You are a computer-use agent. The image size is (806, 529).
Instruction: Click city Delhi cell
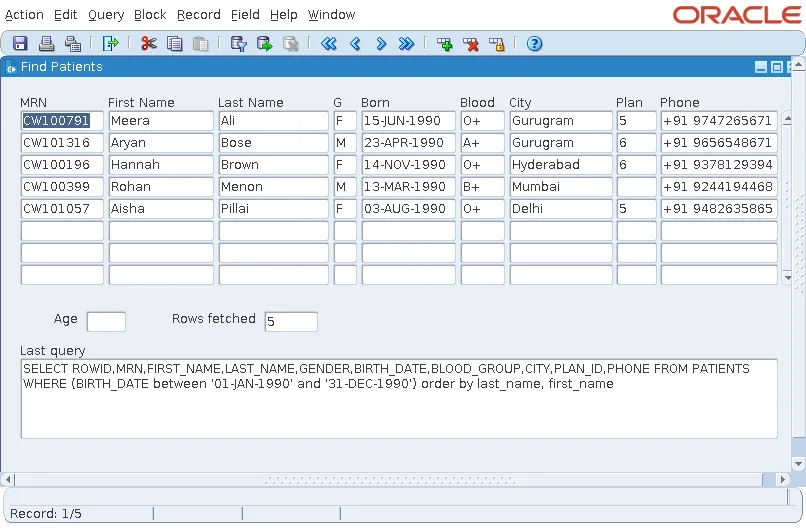[x=561, y=209]
